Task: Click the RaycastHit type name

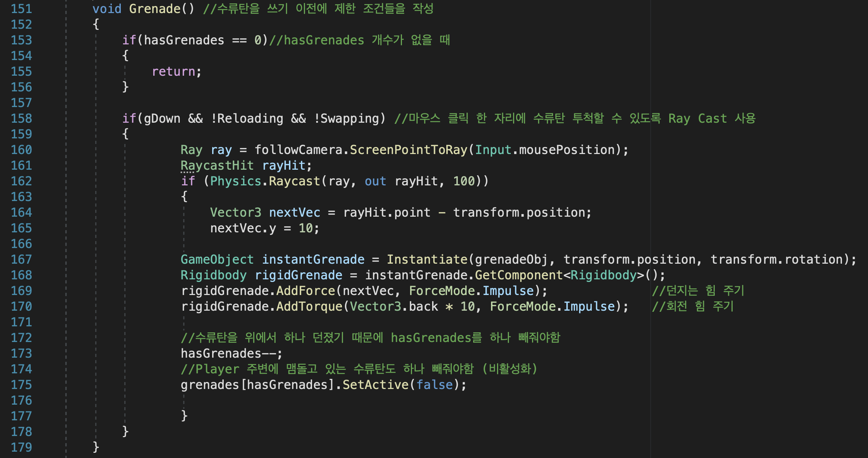Action: pos(217,165)
